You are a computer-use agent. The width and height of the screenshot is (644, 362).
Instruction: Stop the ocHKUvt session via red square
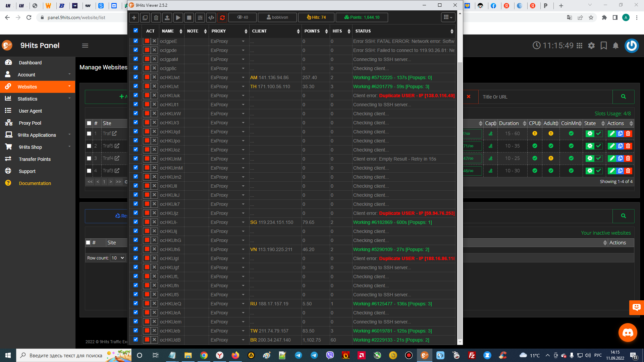tap(147, 86)
